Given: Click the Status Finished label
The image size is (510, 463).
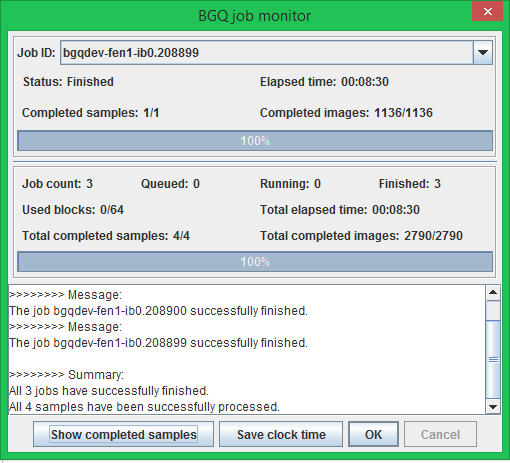Looking at the screenshot, I should (68, 82).
